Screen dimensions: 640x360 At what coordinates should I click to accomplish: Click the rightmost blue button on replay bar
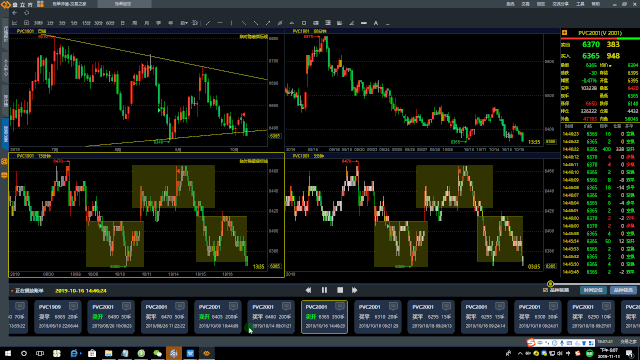[x=623, y=290]
